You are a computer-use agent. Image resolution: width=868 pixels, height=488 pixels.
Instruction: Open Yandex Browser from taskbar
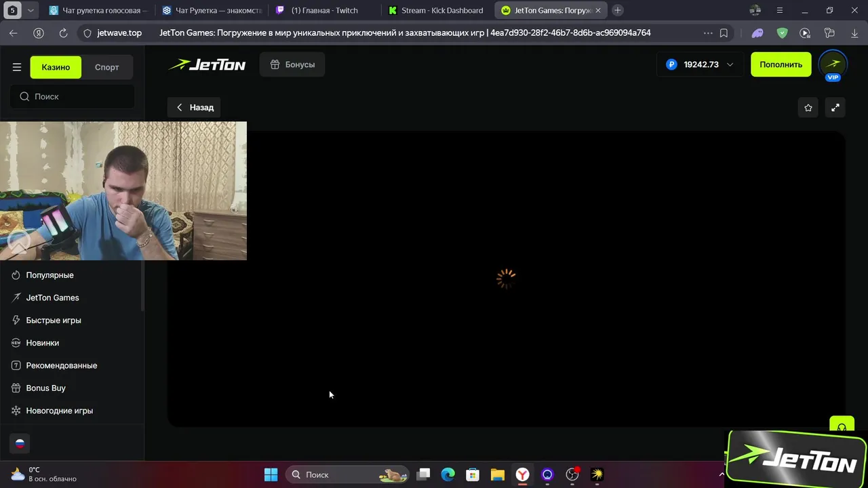(x=522, y=474)
